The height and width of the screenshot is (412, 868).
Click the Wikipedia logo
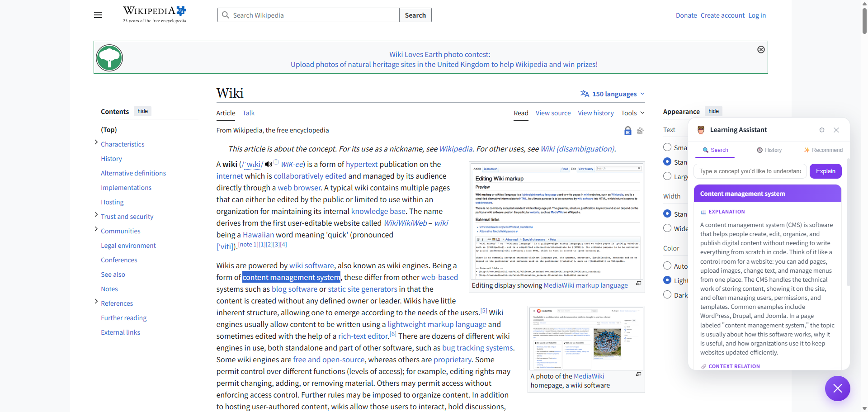(x=155, y=14)
